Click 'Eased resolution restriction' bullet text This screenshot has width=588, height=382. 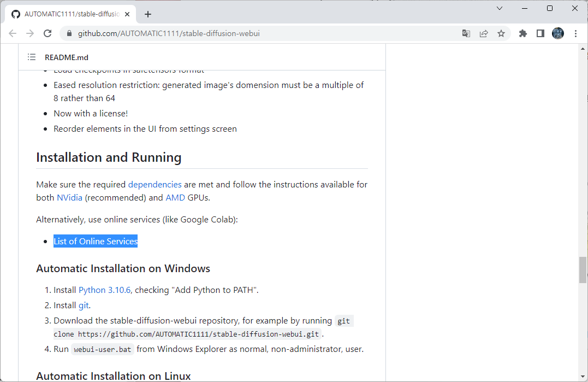point(209,92)
